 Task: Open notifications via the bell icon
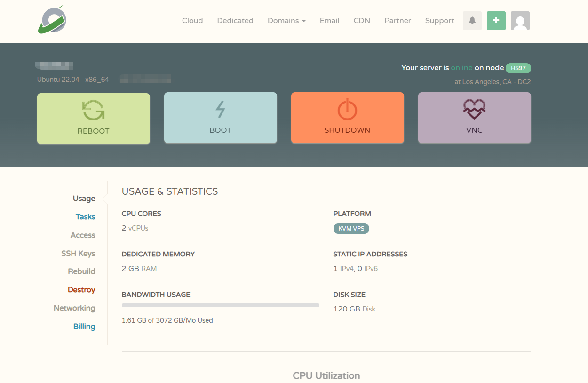click(x=472, y=20)
